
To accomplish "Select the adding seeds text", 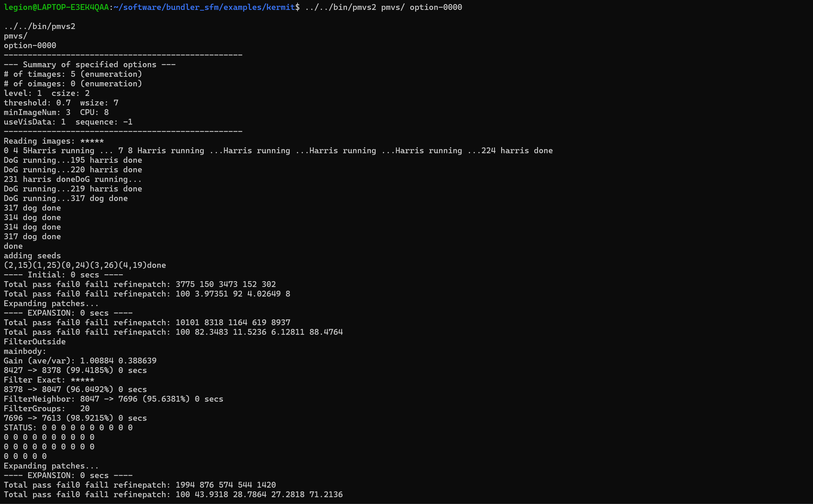I will click(32, 256).
